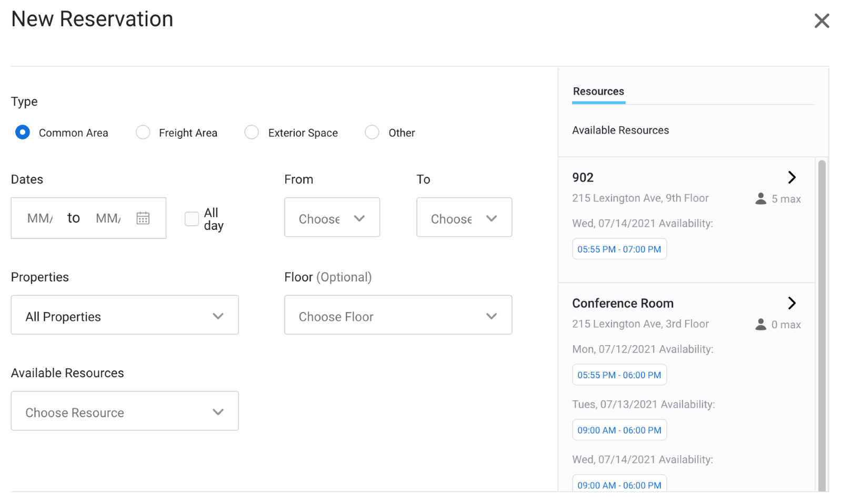Select the Exterior Space type
Image resolution: width=842 pixels, height=504 pixels.
coord(252,132)
